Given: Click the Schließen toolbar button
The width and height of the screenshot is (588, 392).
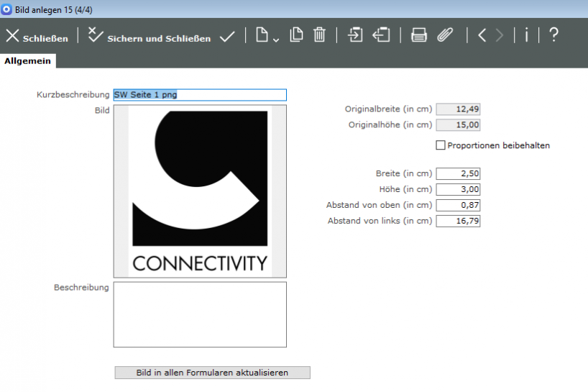Looking at the screenshot, I should (37, 36).
